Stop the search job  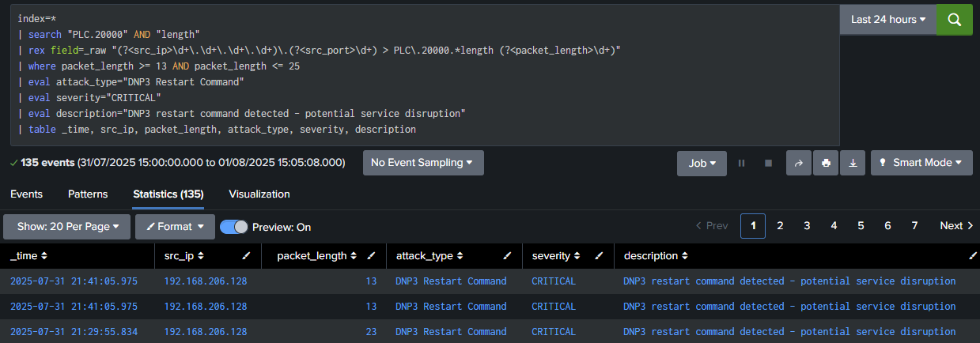tap(768, 163)
